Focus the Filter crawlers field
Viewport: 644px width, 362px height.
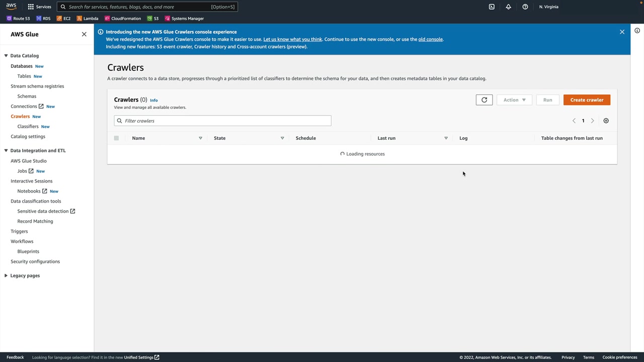point(222,121)
